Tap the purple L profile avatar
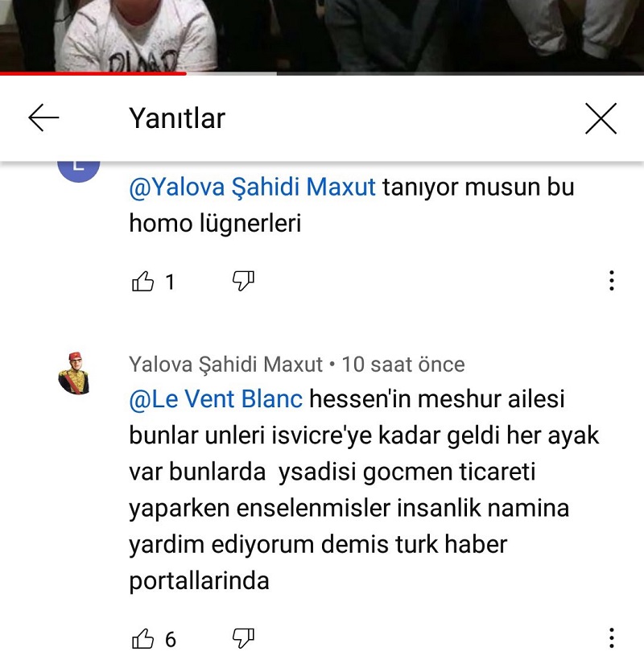Screen dimensions: 644x664 [78, 172]
